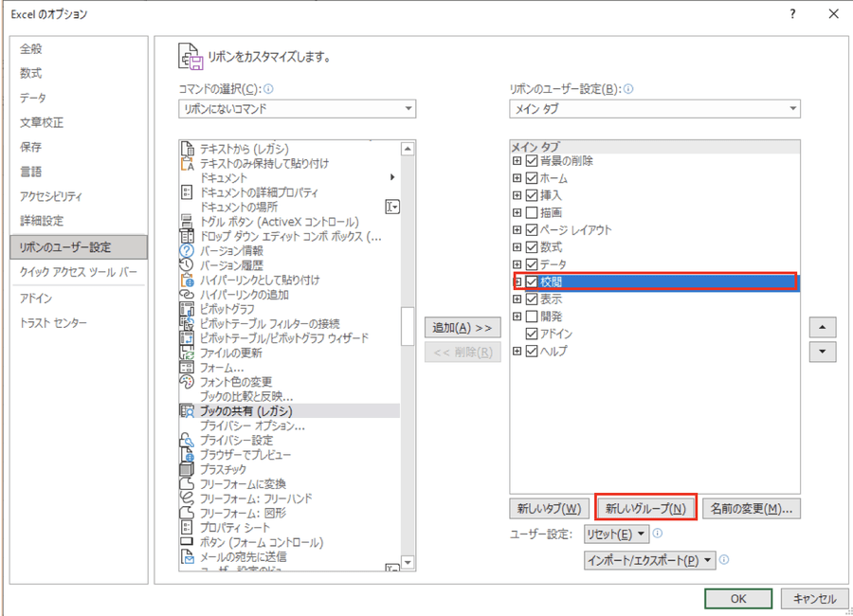Screen dimensions: 853x616
Task: Uncheck the ヘルプ tab checkbox
Action: (x=532, y=351)
